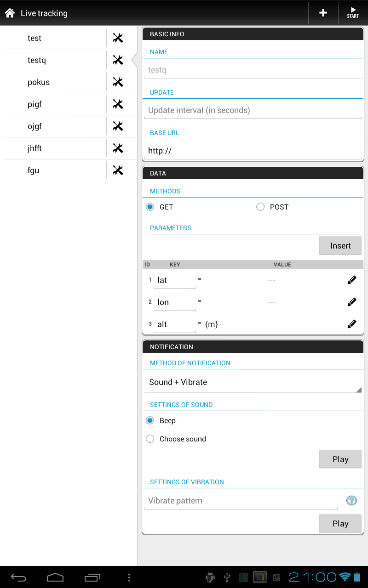The image size is (368, 588).
Task: Open settings wrench icon for pokus
Action: click(x=118, y=82)
